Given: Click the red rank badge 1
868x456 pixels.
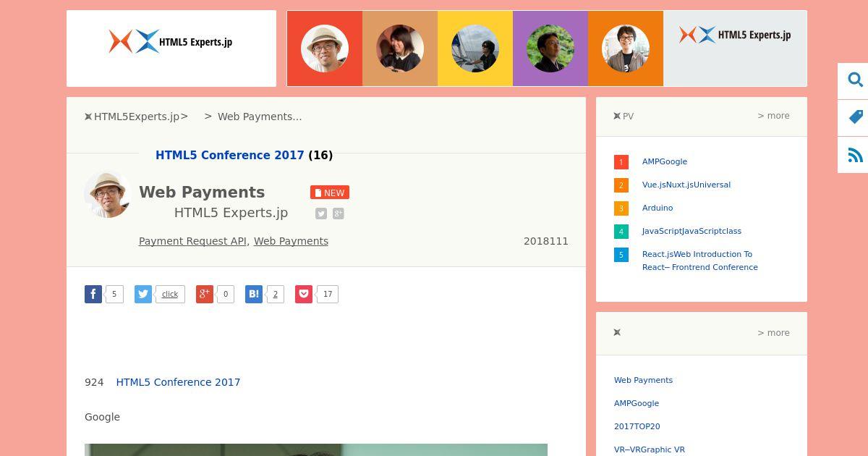Looking at the screenshot, I should point(621,162).
